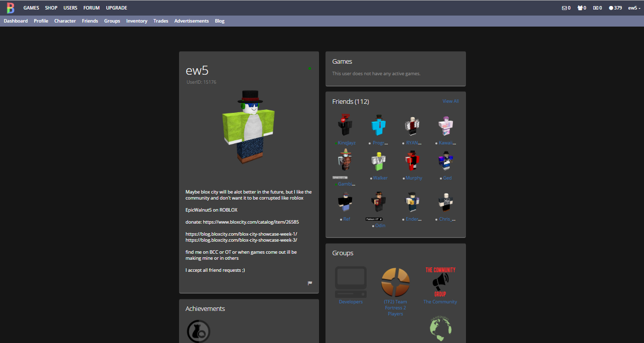Click the Walker name link

pyautogui.click(x=380, y=178)
